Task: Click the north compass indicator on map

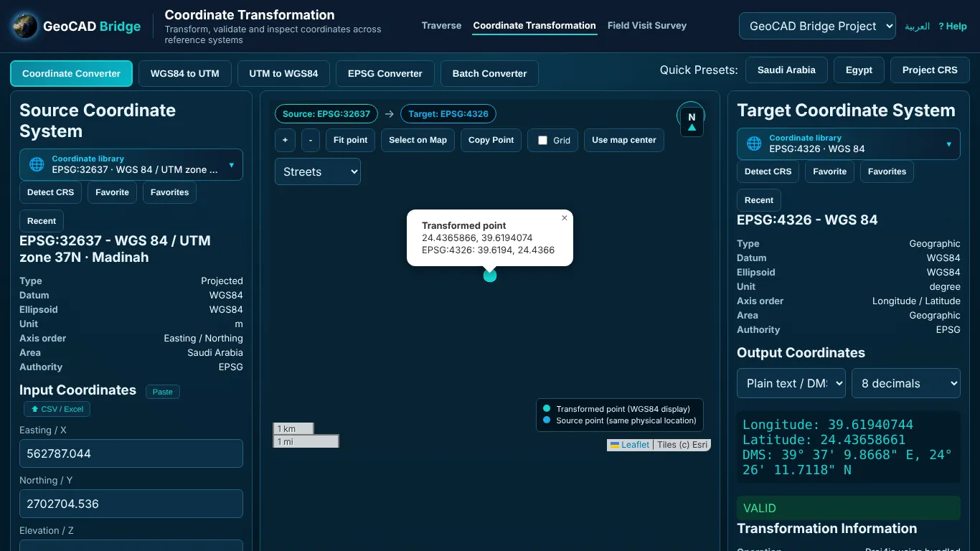Action: click(692, 121)
